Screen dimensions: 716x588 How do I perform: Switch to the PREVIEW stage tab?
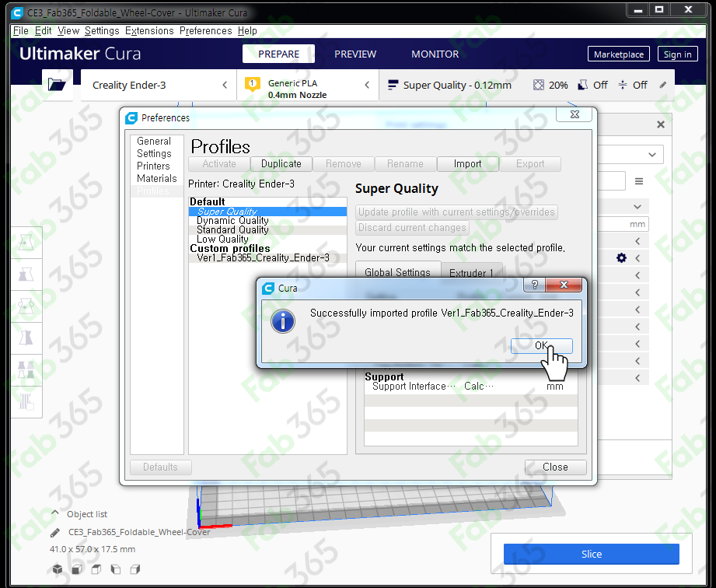(355, 54)
